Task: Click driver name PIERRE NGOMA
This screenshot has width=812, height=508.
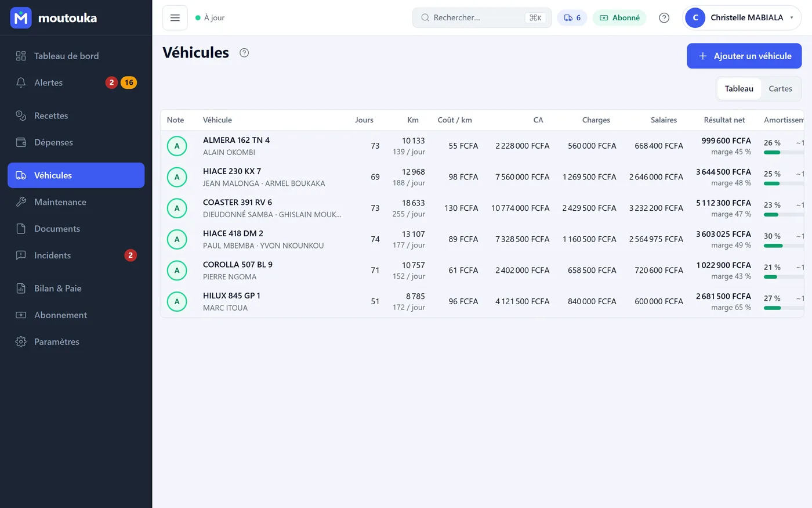Action: point(230,277)
